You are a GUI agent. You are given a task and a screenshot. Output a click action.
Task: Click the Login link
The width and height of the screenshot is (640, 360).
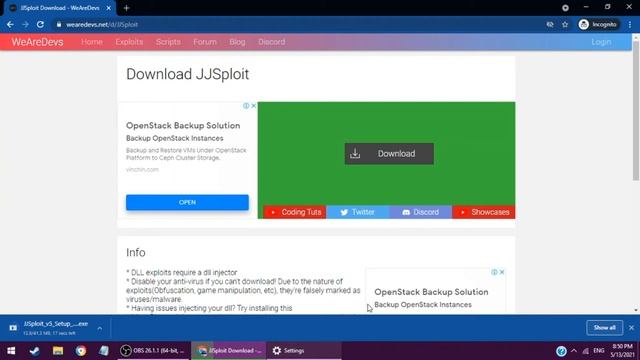601,42
